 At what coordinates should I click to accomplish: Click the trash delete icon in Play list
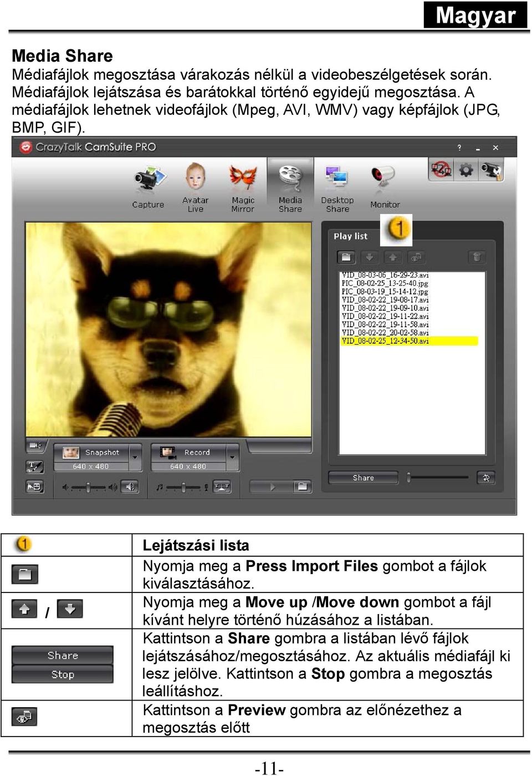(477, 257)
